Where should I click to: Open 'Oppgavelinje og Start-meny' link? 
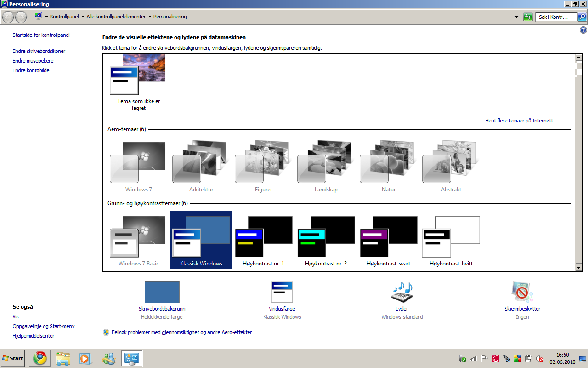(44, 326)
